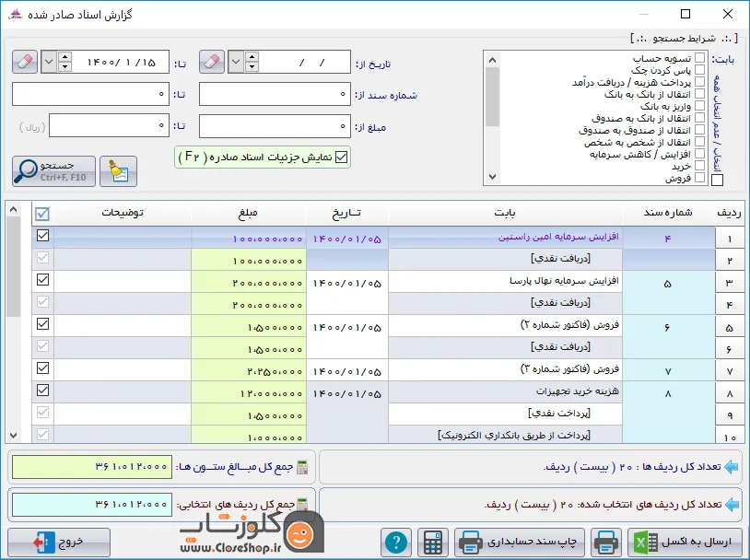Open help with question mark button
Image resolution: width=750 pixels, height=560 pixels.
click(x=396, y=542)
